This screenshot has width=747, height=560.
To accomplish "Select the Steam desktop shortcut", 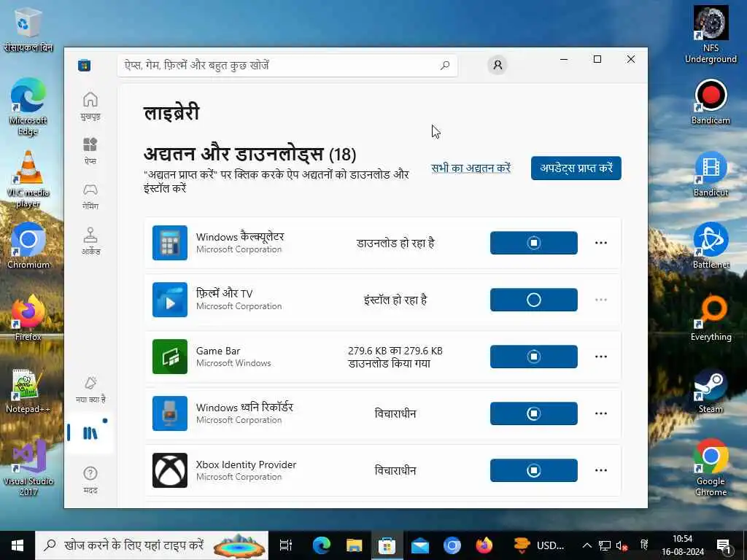I will click(x=711, y=391).
